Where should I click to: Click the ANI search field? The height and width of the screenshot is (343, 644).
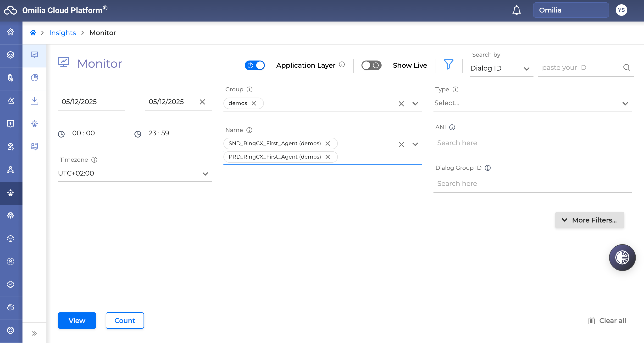pos(533,143)
